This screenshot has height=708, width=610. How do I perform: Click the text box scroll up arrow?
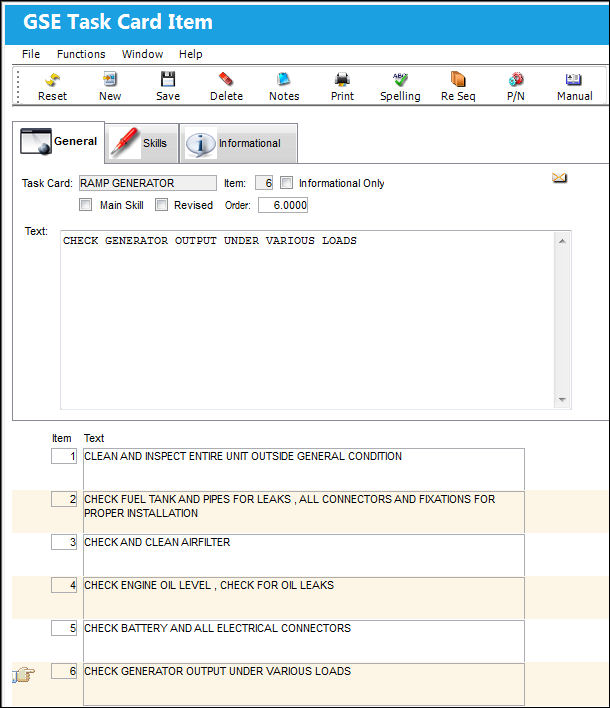(562, 241)
